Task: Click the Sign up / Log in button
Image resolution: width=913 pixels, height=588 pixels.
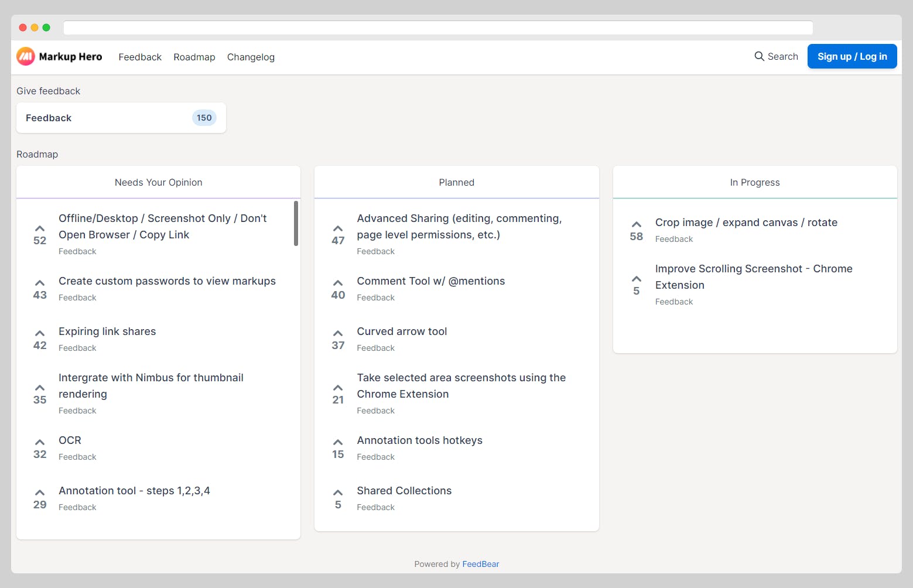Action: pyautogui.click(x=852, y=56)
